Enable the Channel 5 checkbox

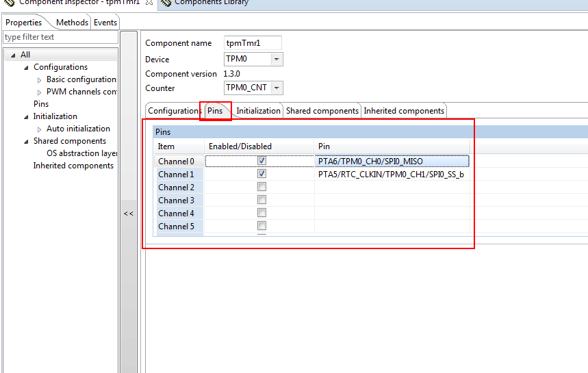pos(261,226)
